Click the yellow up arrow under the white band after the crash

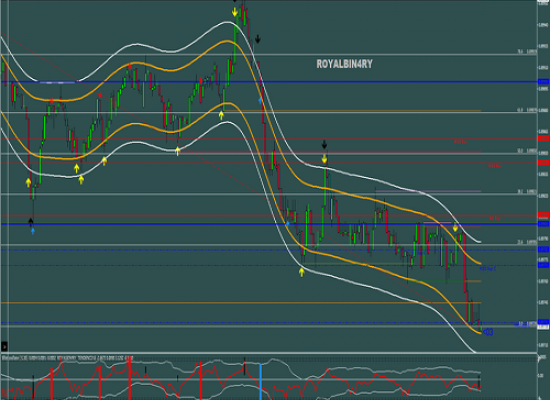click(x=302, y=272)
